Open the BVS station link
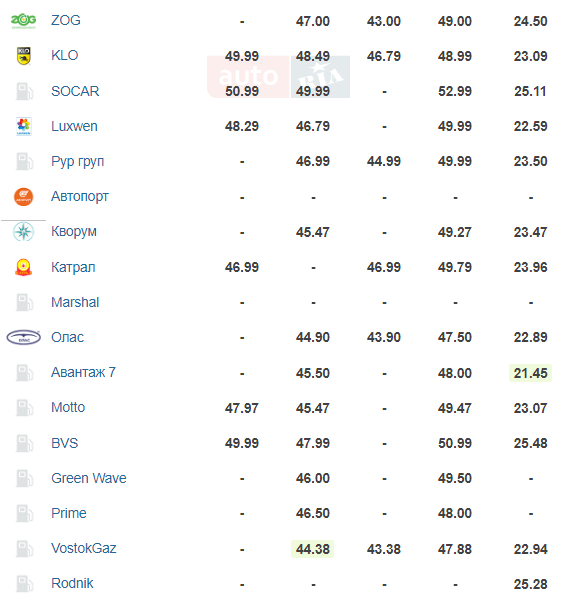The image size is (576, 606). tap(65, 443)
